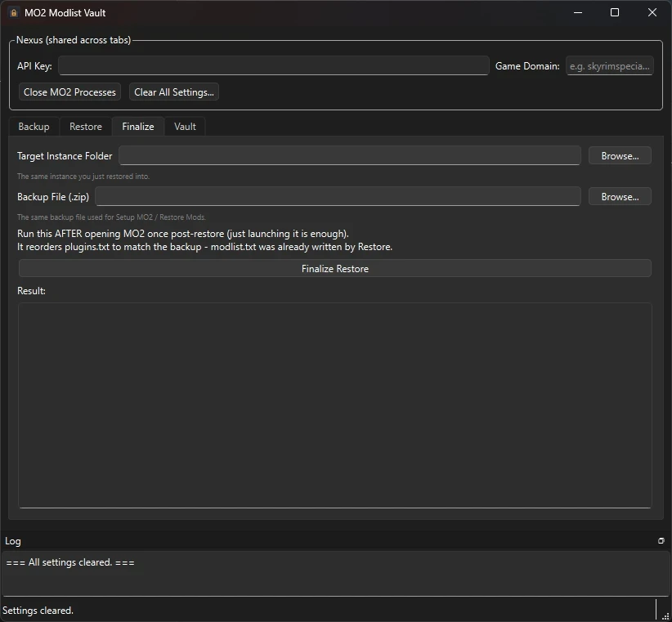
Task: Close the MO2 Modlist Vault window
Action: [652, 12]
